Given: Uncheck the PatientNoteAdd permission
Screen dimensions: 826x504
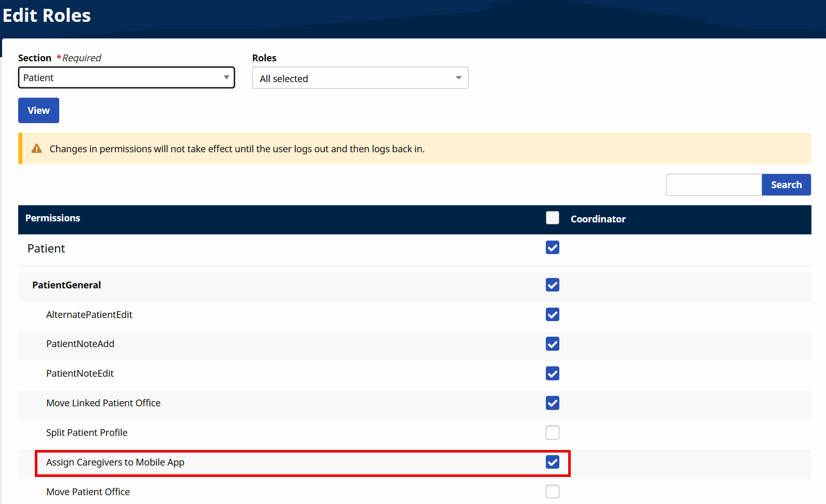Looking at the screenshot, I should coord(553,344).
